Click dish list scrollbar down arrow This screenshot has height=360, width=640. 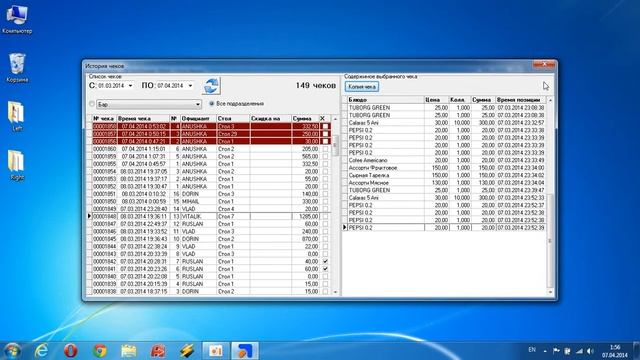[550, 292]
